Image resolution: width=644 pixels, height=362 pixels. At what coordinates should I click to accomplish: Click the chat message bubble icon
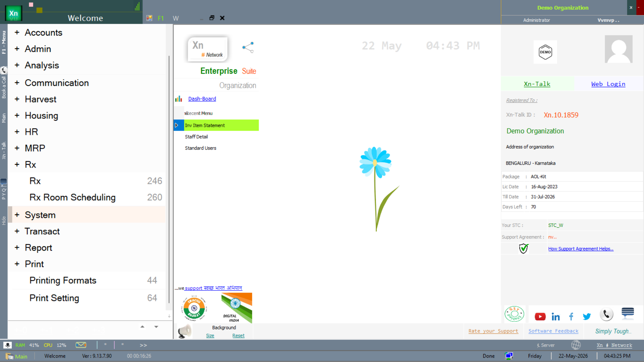click(x=628, y=313)
